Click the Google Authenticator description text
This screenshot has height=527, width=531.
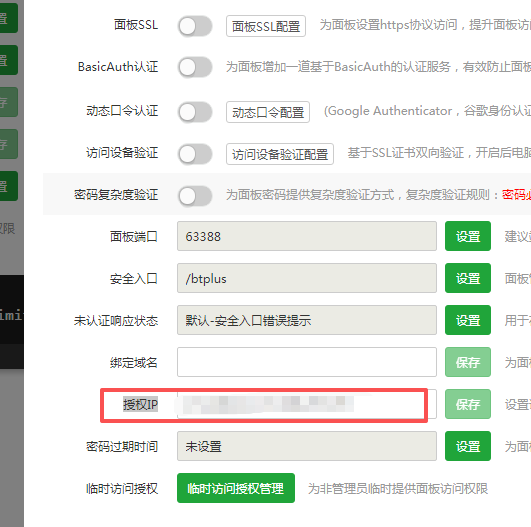point(427,111)
